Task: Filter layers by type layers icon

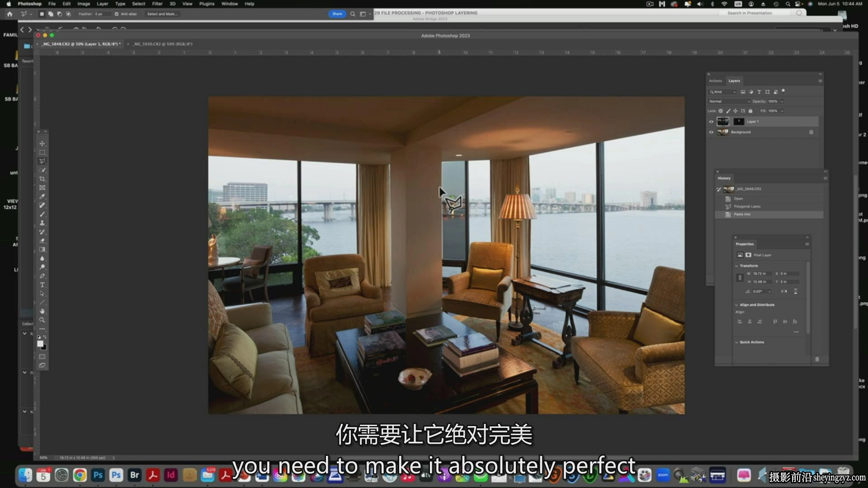Action: pos(759,92)
